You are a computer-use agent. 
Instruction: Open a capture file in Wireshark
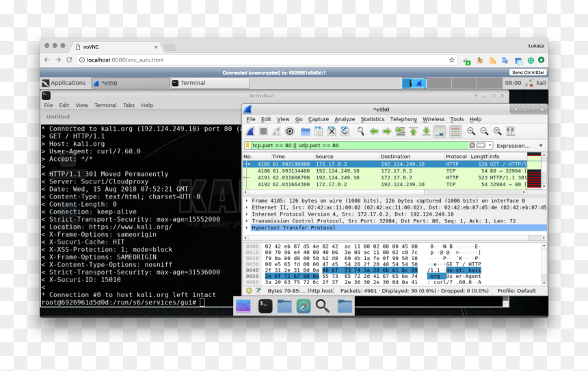306,131
